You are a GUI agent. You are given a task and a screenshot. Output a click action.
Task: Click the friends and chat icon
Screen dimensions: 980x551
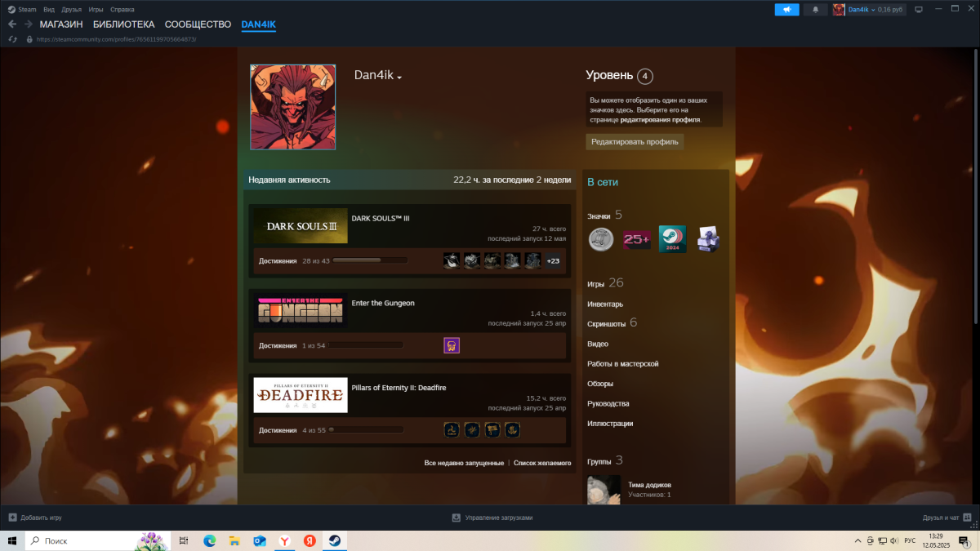(968, 518)
